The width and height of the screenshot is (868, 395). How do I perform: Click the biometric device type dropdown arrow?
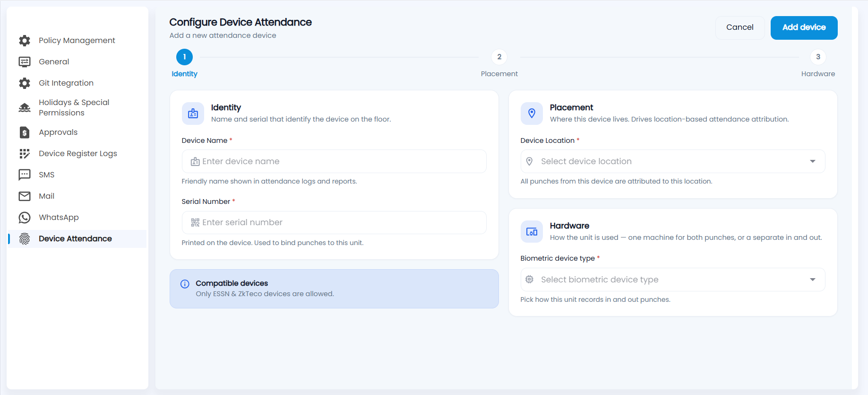click(813, 280)
